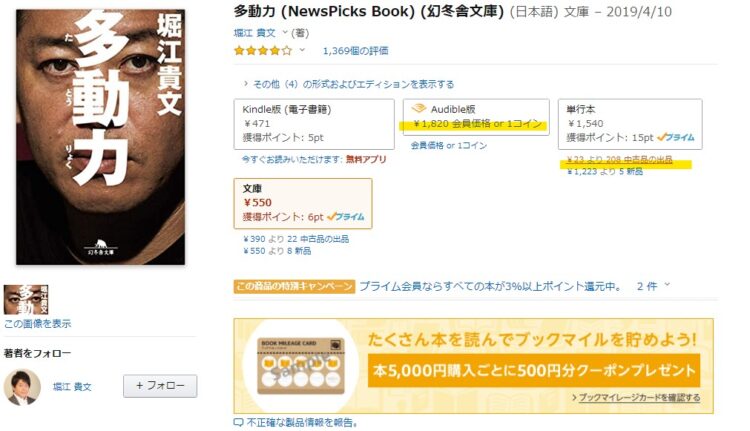Screen dimensions: 750x431
Task: Click the Prime badge in 単行本 box
Action: click(676, 137)
